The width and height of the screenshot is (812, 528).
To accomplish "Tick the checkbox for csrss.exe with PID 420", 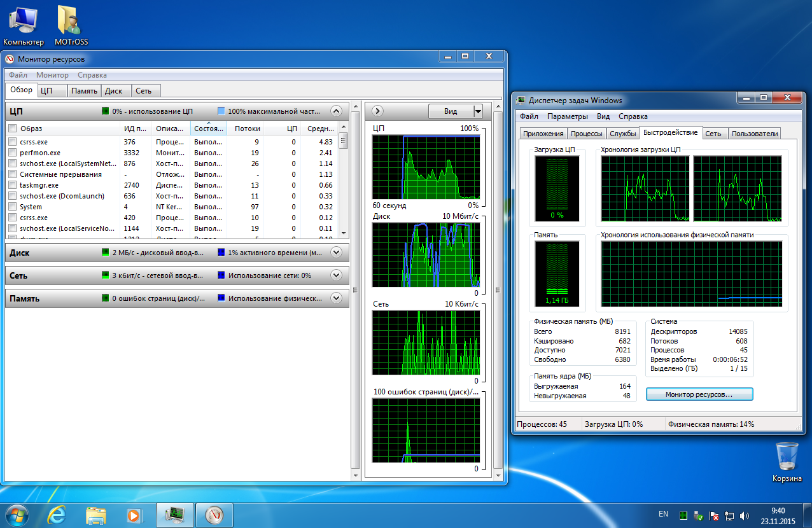I will coord(12,218).
